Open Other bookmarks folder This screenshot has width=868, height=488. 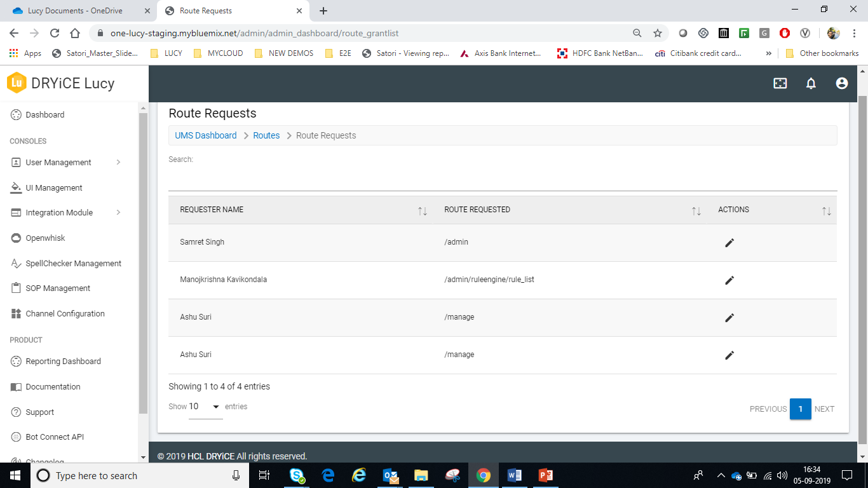822,53
